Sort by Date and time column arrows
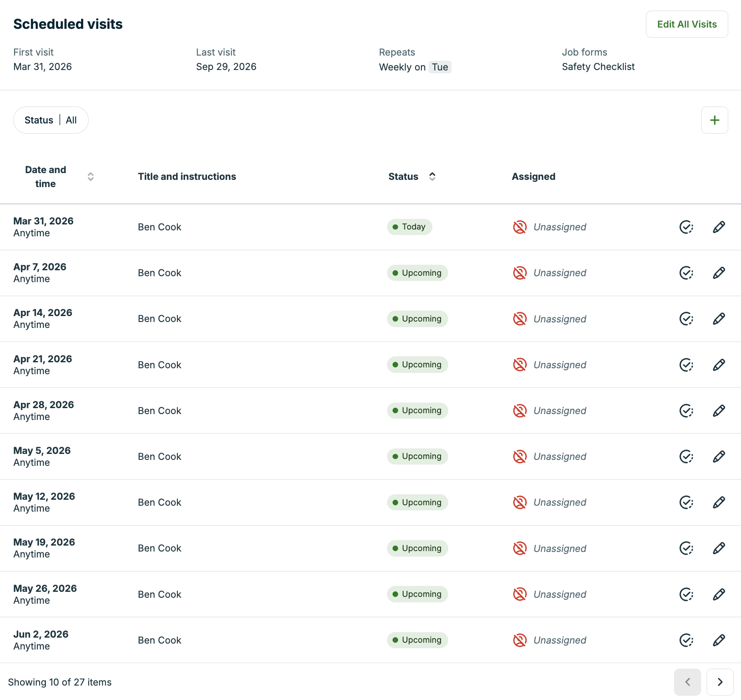 tap(90, 176)
